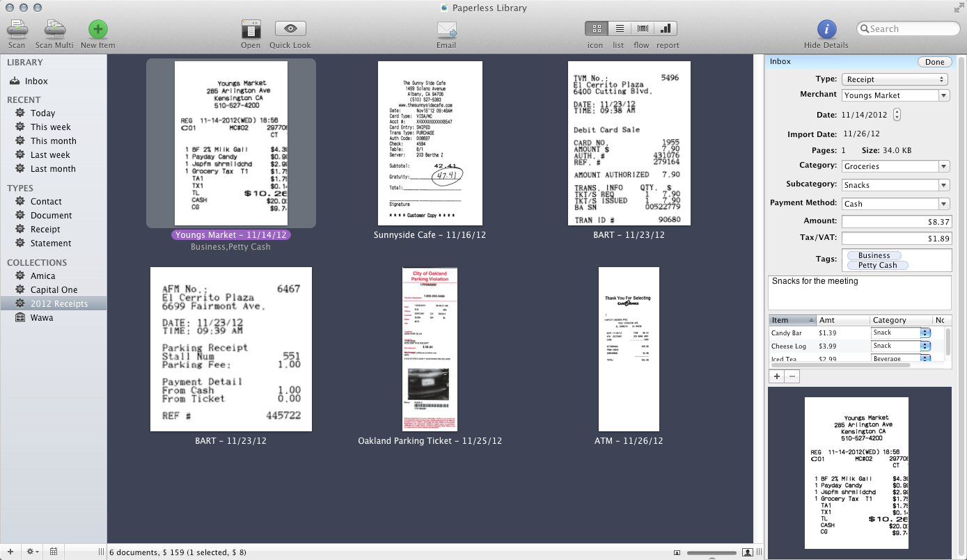Click the Amount field showing $8.37

[x=897, y=222]
